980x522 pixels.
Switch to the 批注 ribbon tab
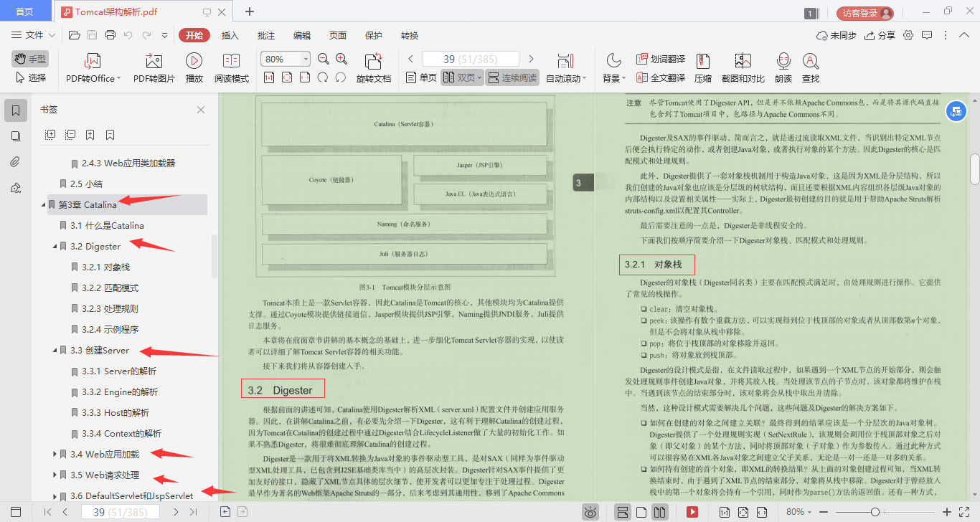[265, 34]
